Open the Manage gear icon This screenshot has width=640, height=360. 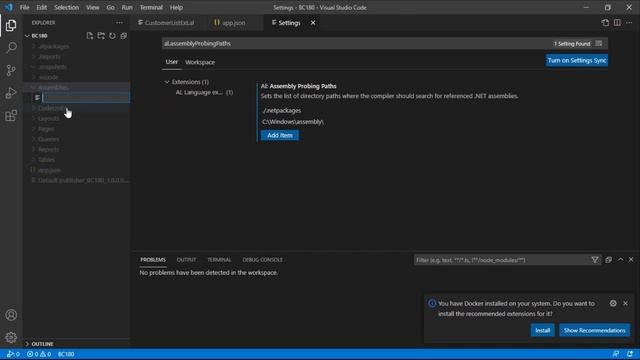click(x=11, y=337)
